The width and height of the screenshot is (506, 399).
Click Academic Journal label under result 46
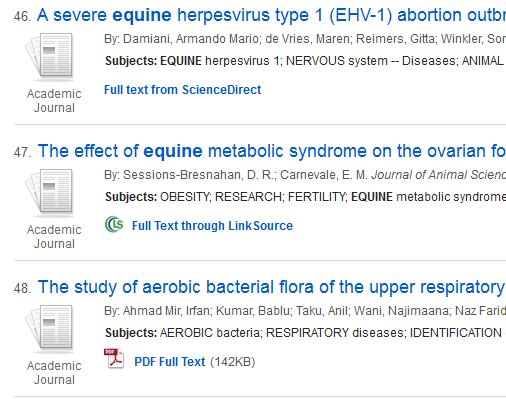(x=54, y=101)
